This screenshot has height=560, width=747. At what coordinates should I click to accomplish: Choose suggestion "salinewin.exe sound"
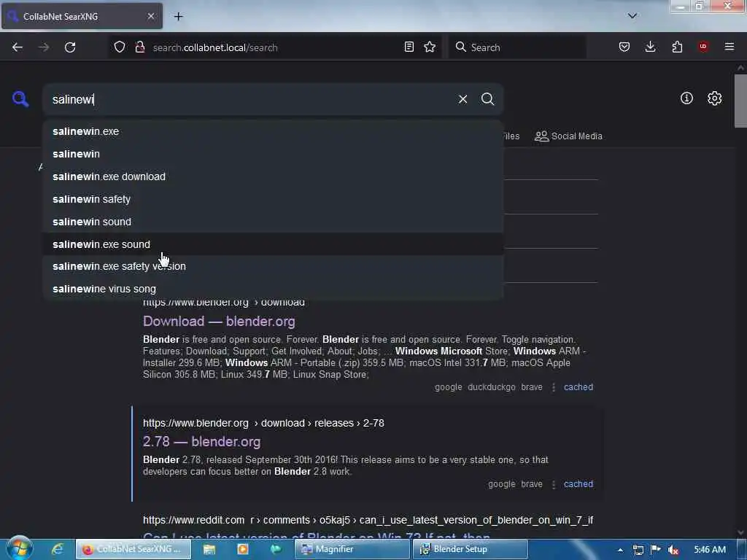[x=273, y=244]
